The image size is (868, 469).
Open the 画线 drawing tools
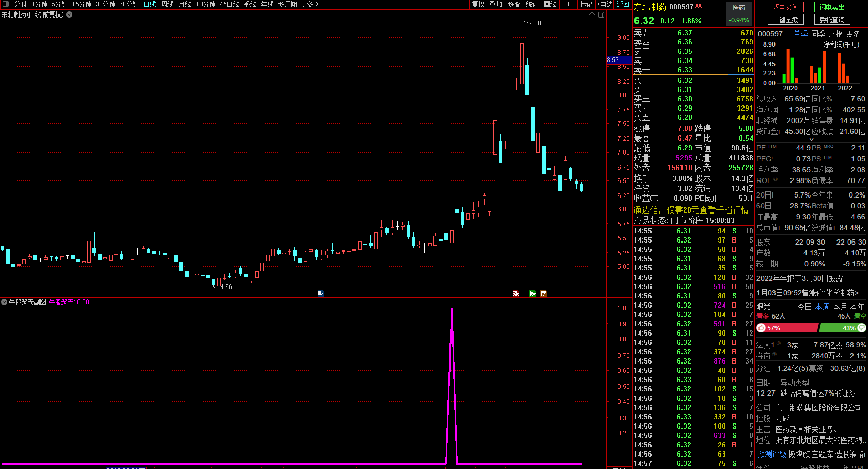point(550,4)
